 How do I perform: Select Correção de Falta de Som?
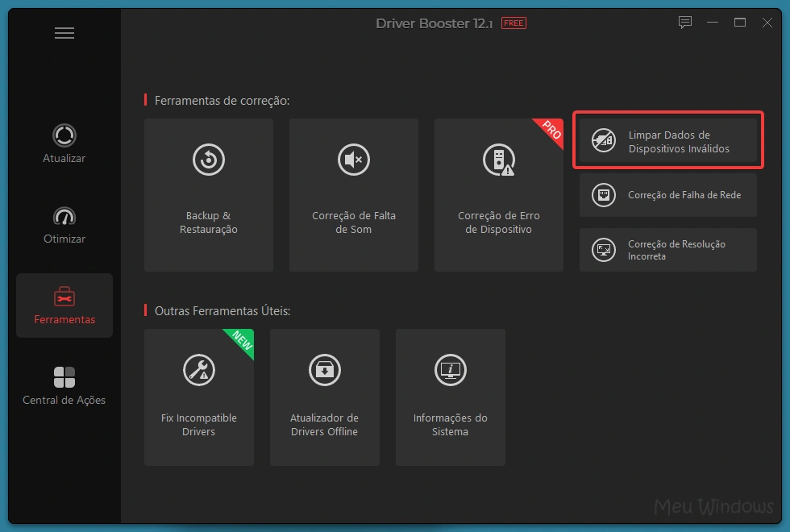[x=353, y=195]
